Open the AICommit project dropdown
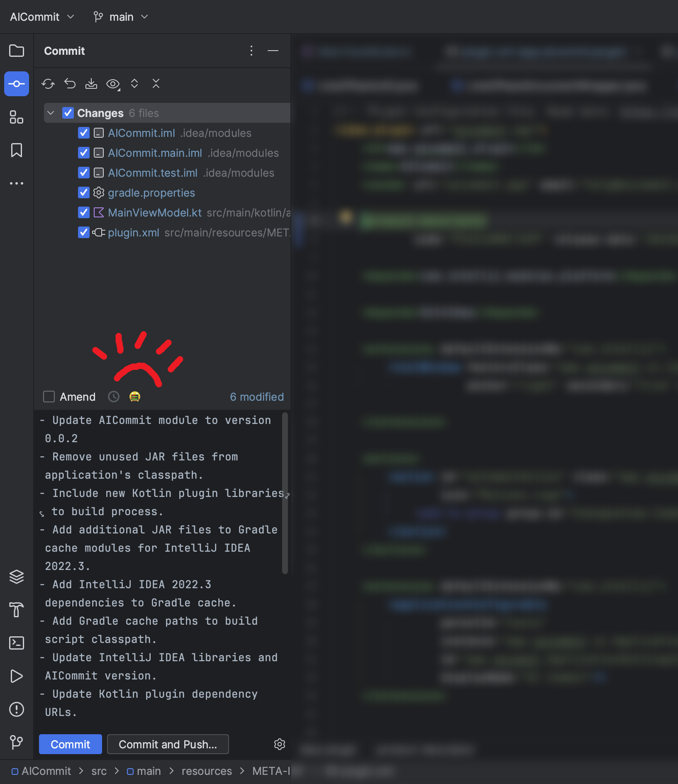This screenshot has width=678, height=784. (42, 17)
